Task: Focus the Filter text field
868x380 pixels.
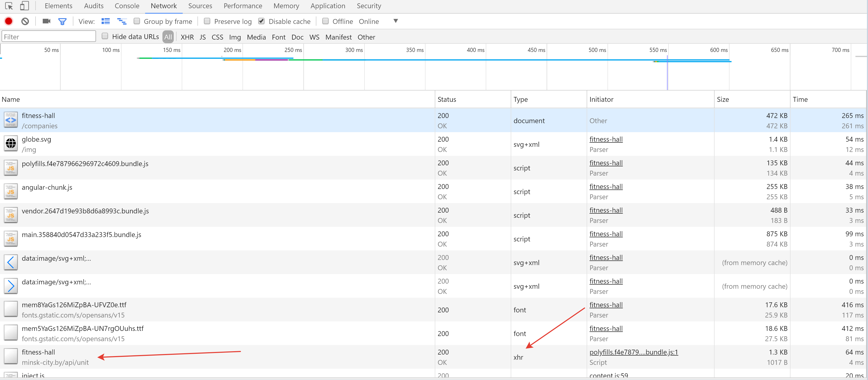Action: click(49, 36)
